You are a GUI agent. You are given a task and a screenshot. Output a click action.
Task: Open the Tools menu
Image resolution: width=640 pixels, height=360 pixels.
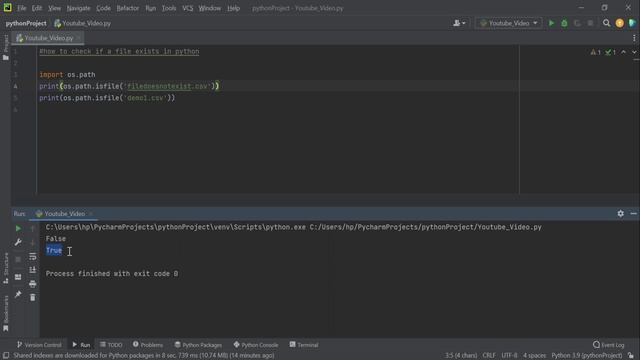(x=169, y=8)
